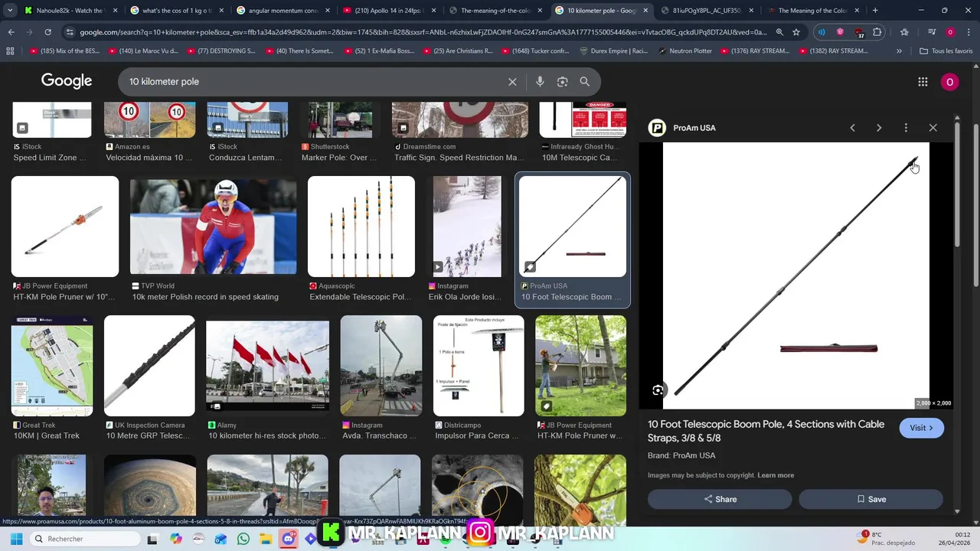The width and height of the screenshot is (980, 551).
Task: Open the TVP World speed skating thumbnail
Action: click(x=213, y=227)
